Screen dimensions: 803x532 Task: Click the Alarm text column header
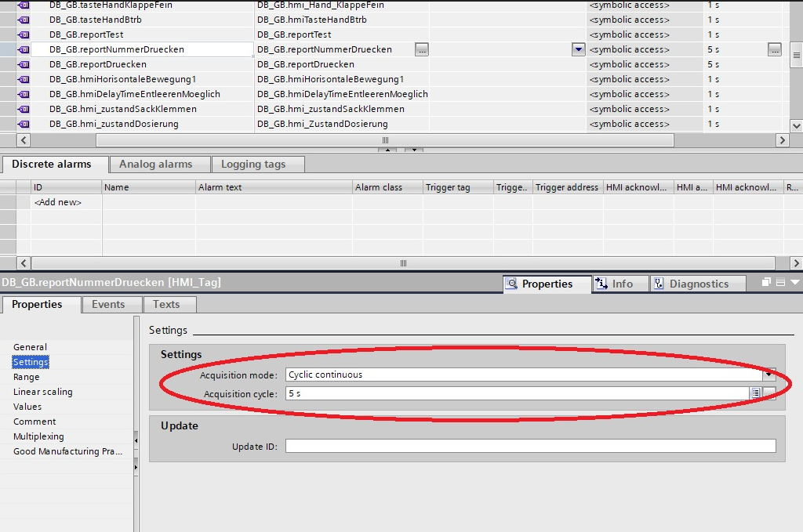pos(274,187)
